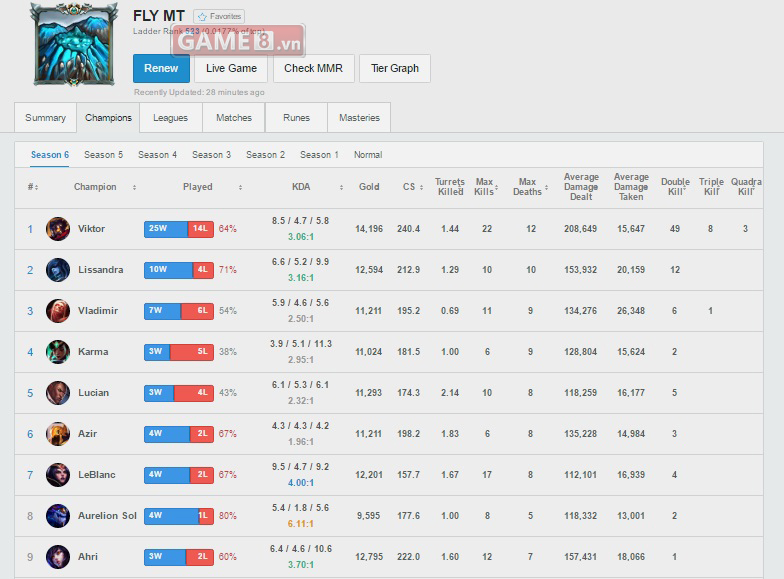
Task: Switch to the Summary tab
Action: 46,118
